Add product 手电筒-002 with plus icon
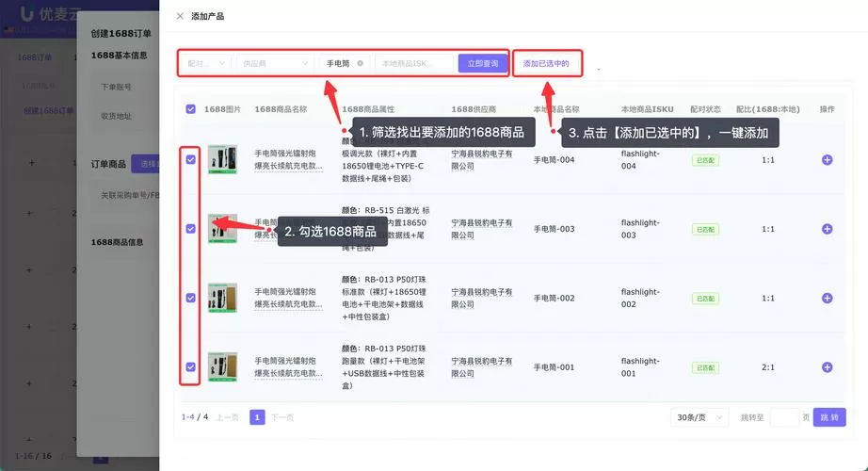This screenshot has width=868, height=471. [x=827, y=298]
